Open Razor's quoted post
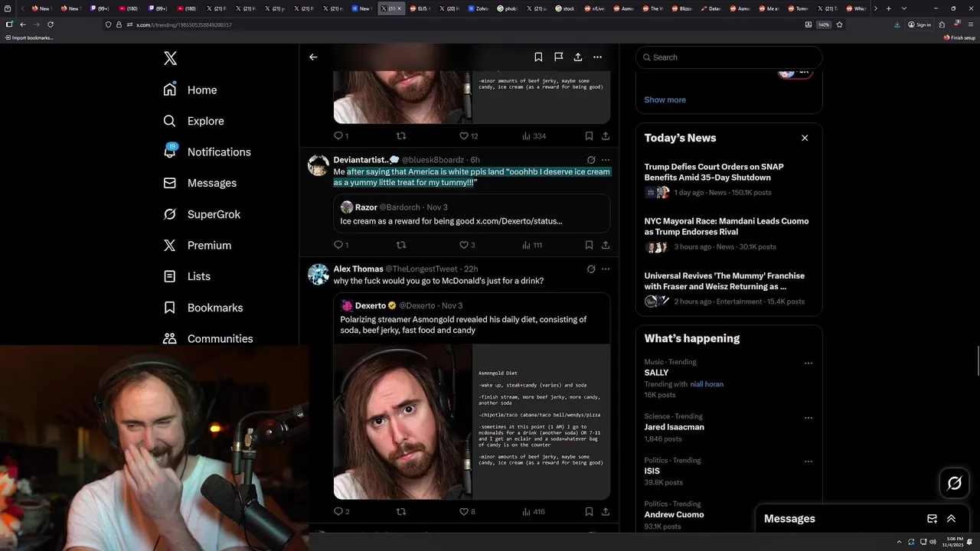Screen dimensions: 980x551 click(x=472, y=214)
